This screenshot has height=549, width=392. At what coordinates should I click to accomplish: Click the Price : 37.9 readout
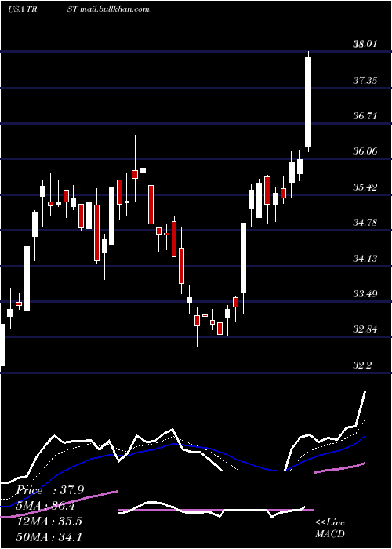[x=50, y=490]
